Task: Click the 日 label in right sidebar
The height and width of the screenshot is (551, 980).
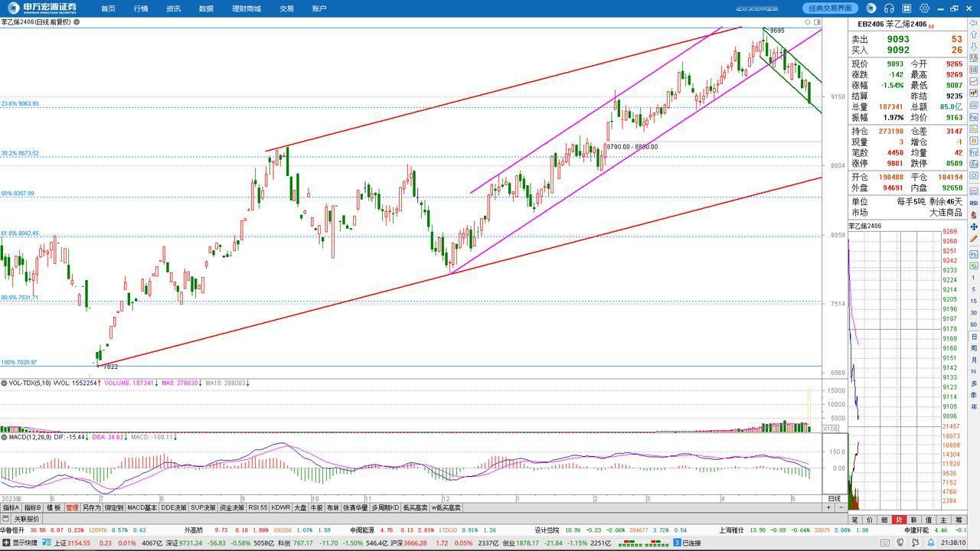Action: click(973, 337)
